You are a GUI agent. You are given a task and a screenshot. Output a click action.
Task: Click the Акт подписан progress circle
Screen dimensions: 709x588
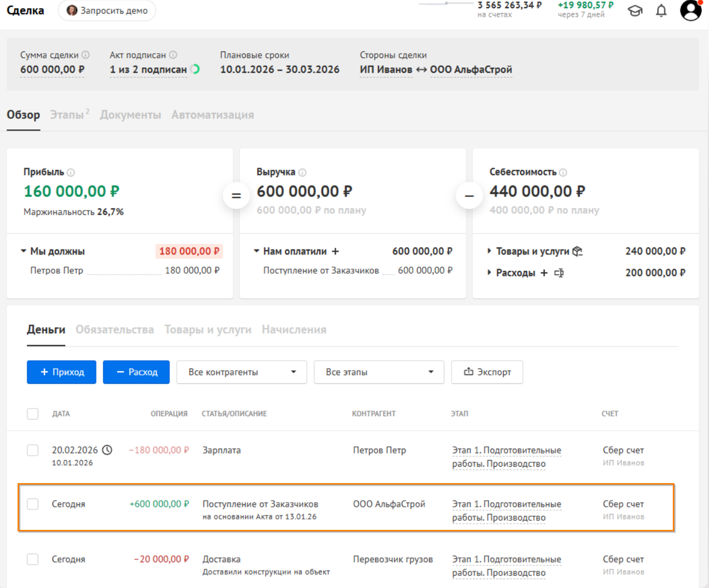point(196,69)
